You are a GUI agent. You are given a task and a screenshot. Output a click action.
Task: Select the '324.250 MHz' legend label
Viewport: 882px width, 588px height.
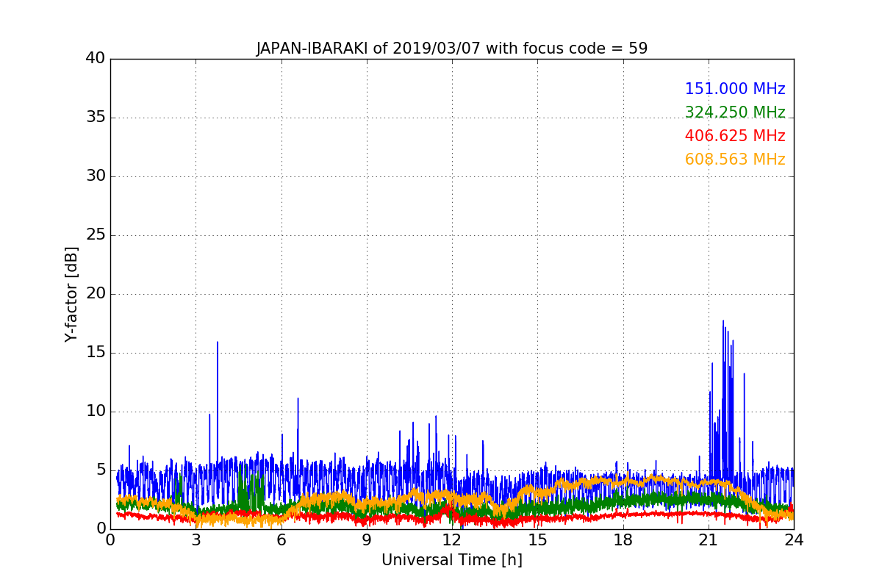(x=735, y=112)
